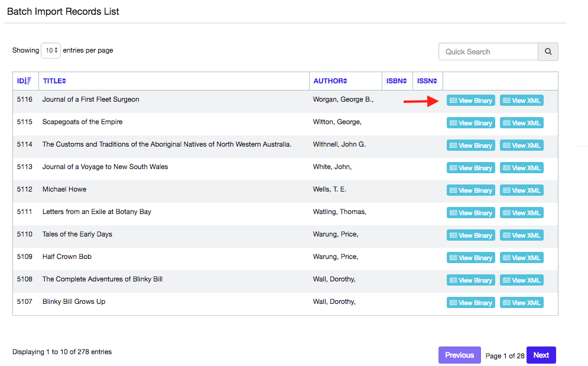View Binary for The Complete Adventures of Blinky Bill
Screen dimensions: 588x366
pos(470,280)
